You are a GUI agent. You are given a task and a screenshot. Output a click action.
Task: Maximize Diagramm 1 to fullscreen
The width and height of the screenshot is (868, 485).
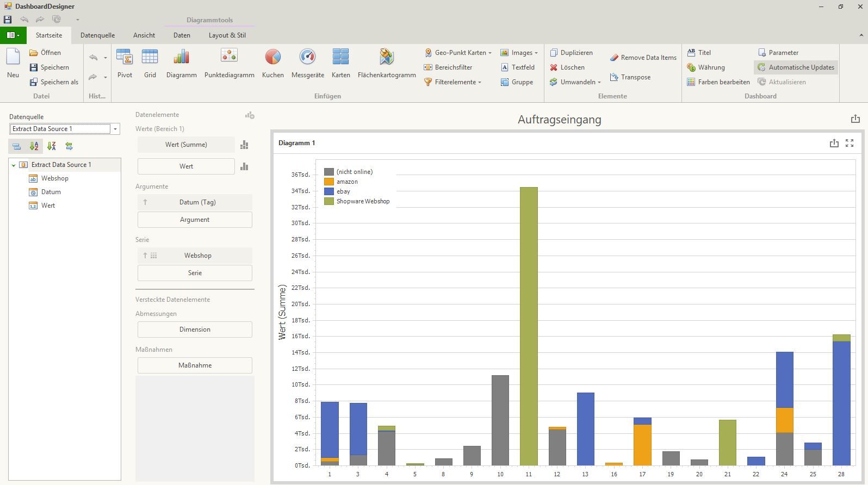(x=850, y=143)
